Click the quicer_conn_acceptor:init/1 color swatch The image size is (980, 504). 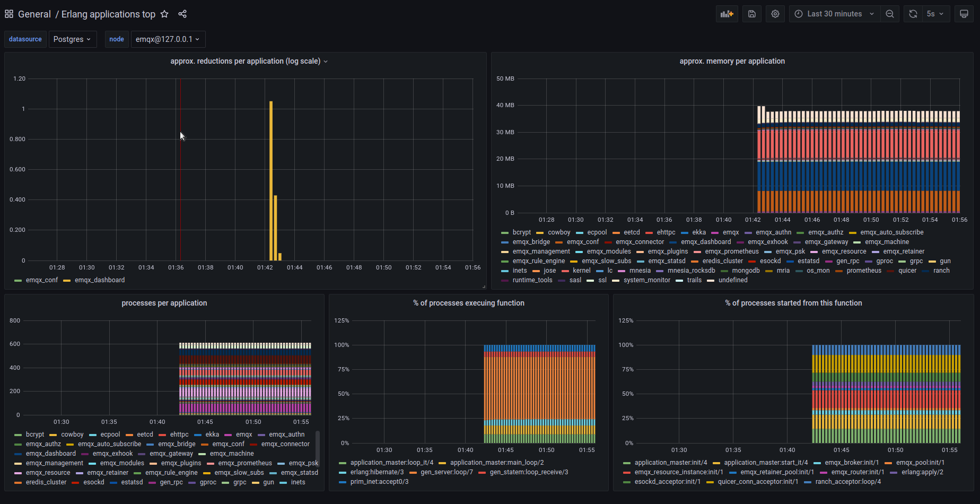tap(710, 482)
